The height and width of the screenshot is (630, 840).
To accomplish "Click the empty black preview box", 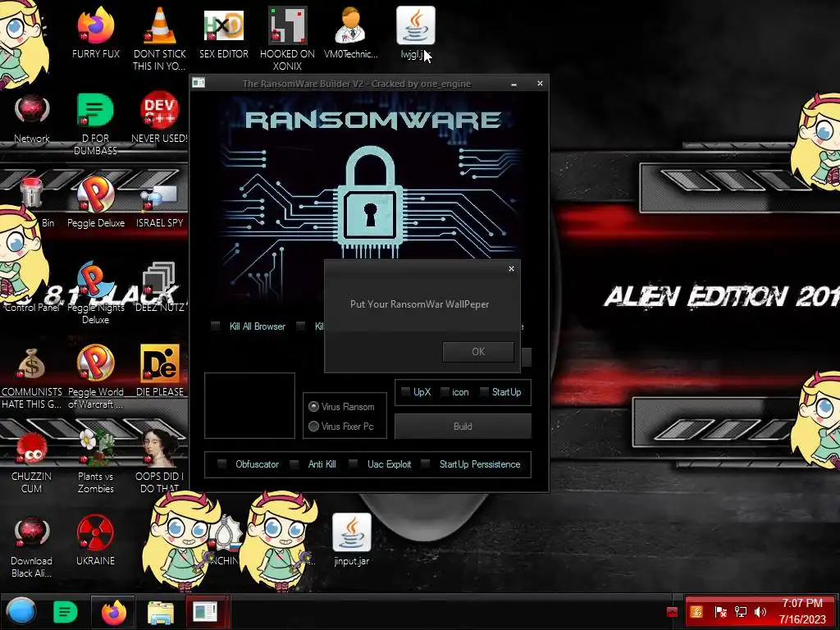I will 249,405.
